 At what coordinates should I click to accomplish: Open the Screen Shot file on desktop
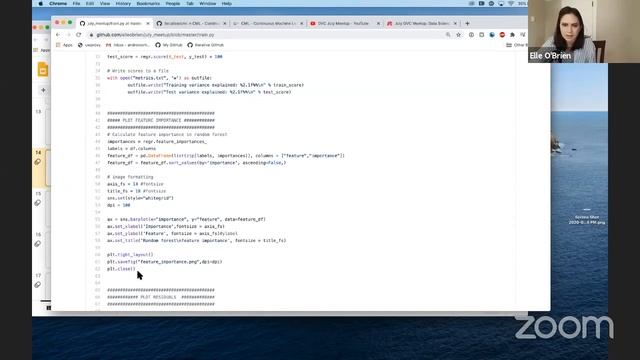[x=587, y=216]
